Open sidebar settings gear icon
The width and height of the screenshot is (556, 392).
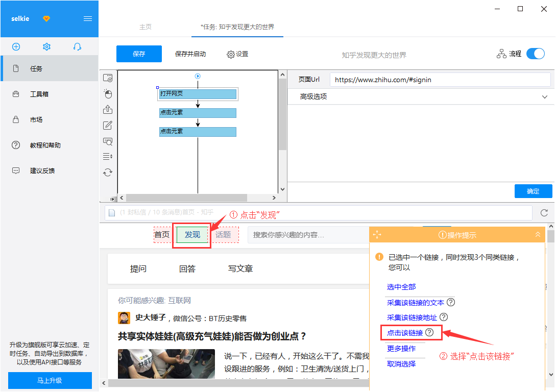(47, 47)
